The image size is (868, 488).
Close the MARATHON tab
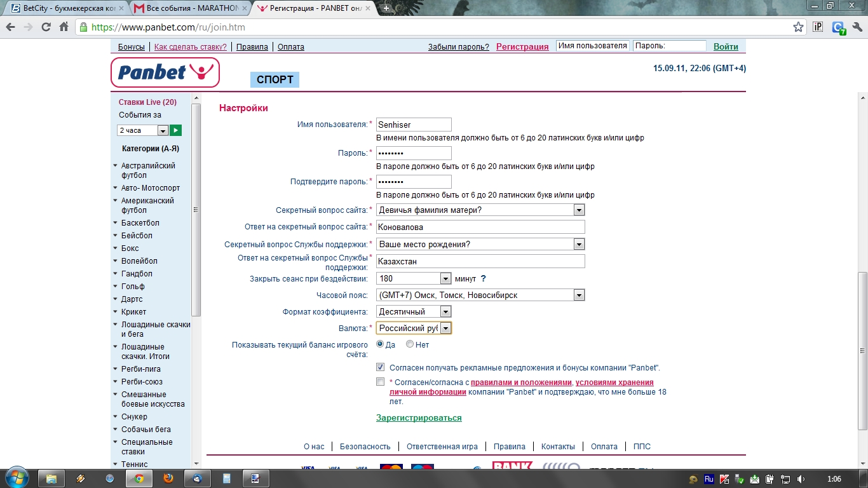click(245, 8)
